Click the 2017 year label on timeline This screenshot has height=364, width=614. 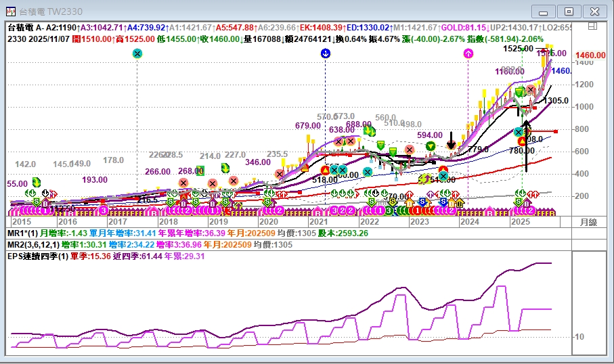(x=117, y=221)
